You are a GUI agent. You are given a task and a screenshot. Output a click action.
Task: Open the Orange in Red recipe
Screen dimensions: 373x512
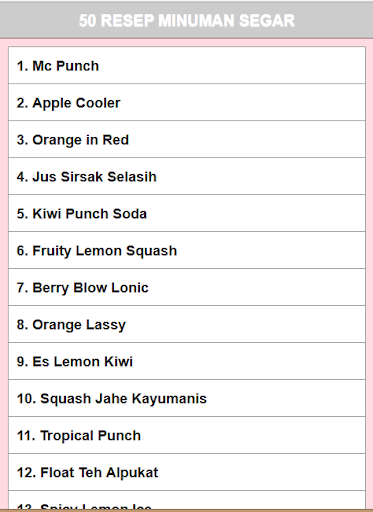coord(187,139)
